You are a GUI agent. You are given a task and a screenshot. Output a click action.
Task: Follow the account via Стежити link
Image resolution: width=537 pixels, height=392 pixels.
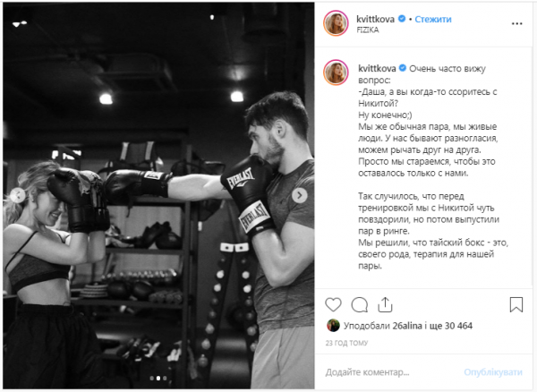(x=433, y=19)
